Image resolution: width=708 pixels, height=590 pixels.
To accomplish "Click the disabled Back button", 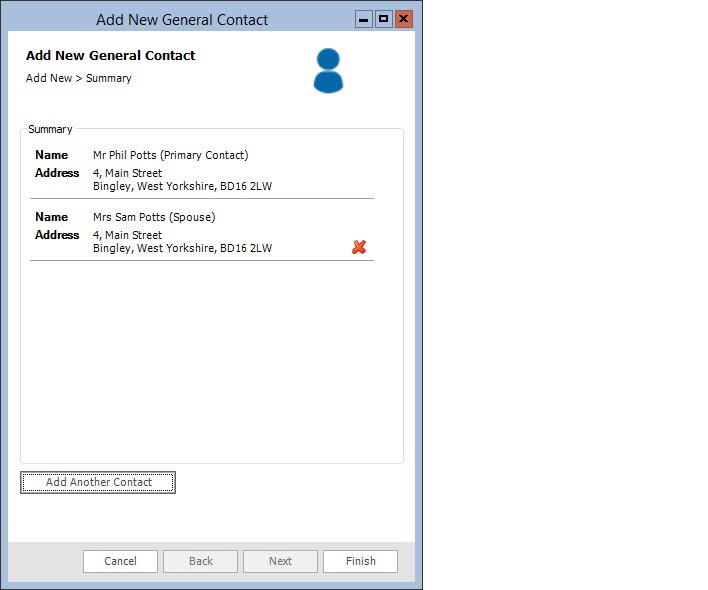I will (x=200, y=561).
